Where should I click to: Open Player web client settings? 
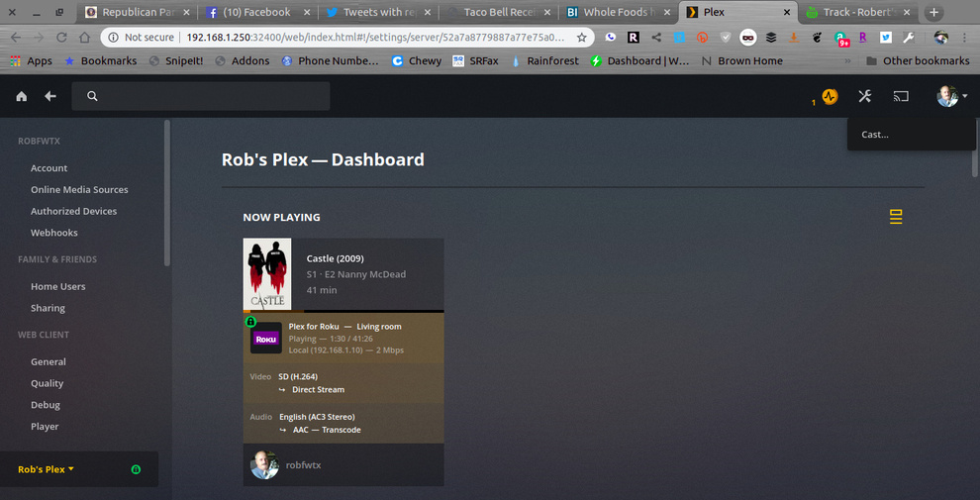[x=45, y=427]
